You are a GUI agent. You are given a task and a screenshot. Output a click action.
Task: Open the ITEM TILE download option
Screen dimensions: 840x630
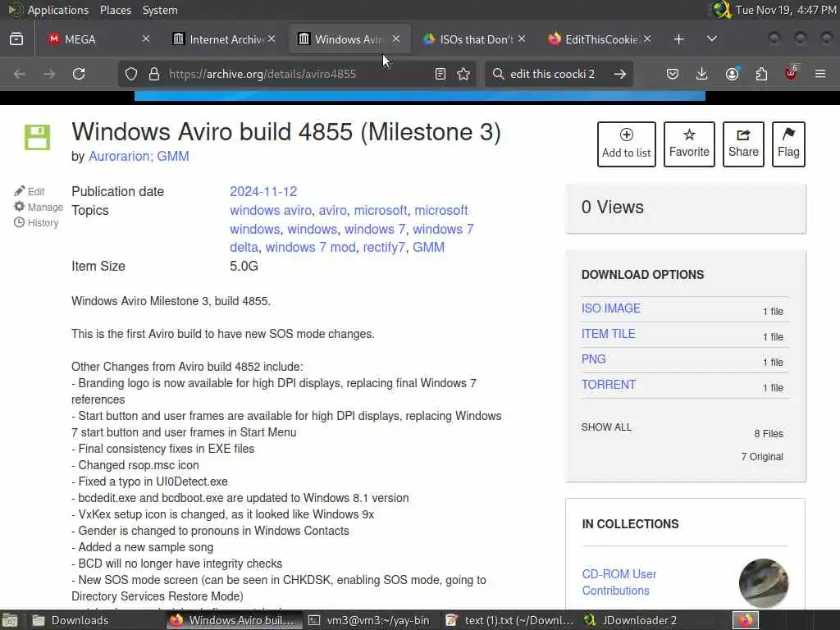pyautogui.click(x=608, y=334)
